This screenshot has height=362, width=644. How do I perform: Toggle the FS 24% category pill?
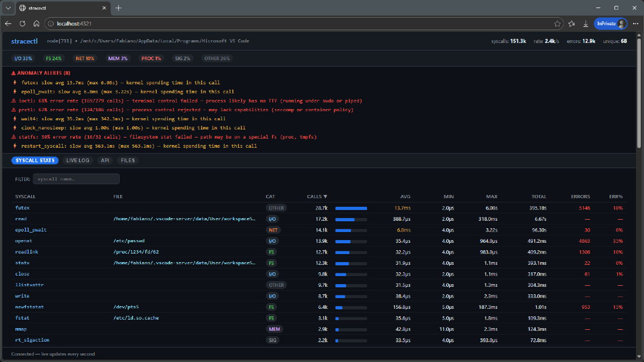click(54, 58)
